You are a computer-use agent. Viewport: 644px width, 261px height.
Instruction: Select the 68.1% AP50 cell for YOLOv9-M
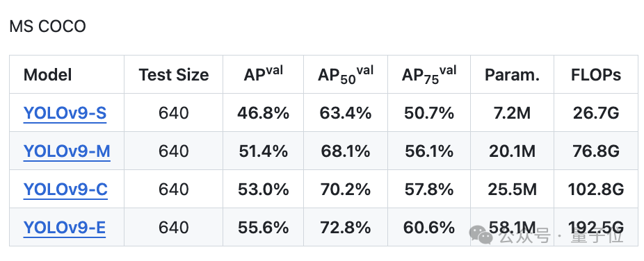point(346,151)
